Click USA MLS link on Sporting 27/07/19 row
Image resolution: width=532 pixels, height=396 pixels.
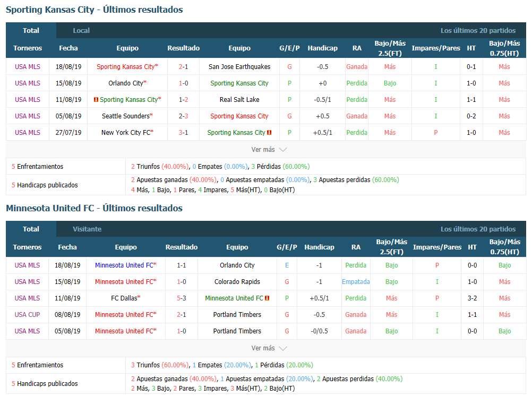(28, 133)
